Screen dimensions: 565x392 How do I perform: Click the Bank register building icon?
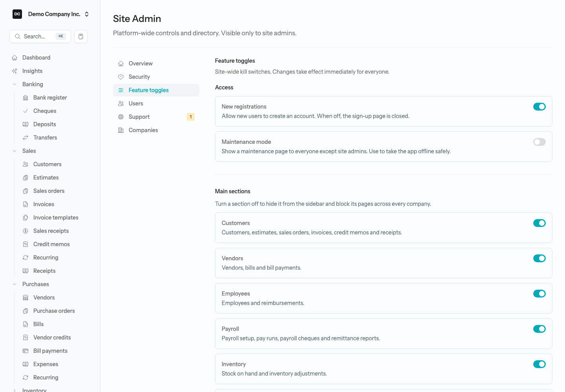tap(26, 98)
